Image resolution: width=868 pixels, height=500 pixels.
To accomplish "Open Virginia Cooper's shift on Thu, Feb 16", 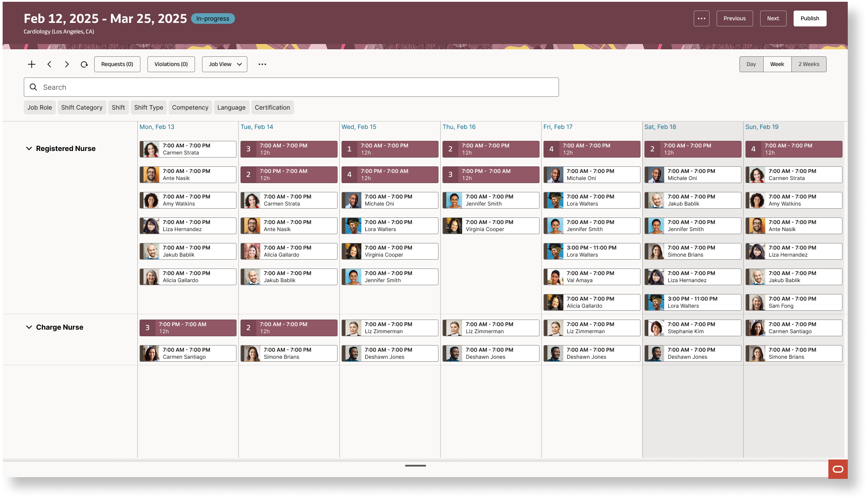I will point(491,226).
